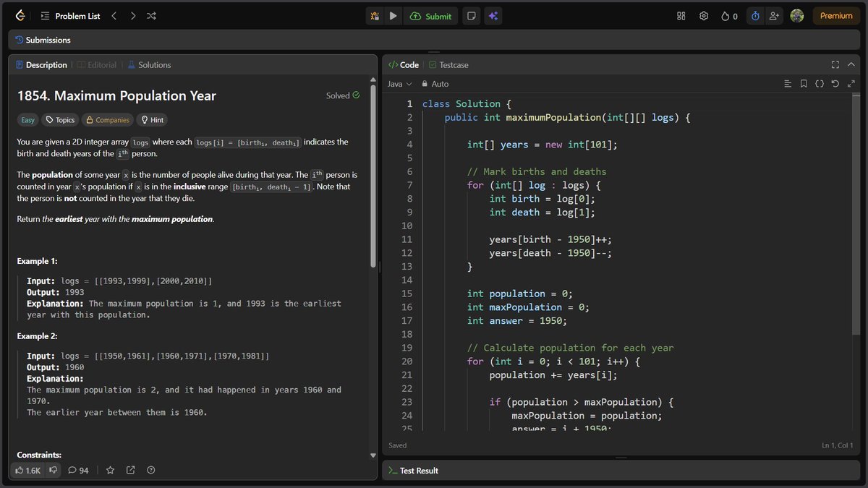Click the curly braces template icon
The width and height of the screenshot is (868, 488).
(820, 84)
